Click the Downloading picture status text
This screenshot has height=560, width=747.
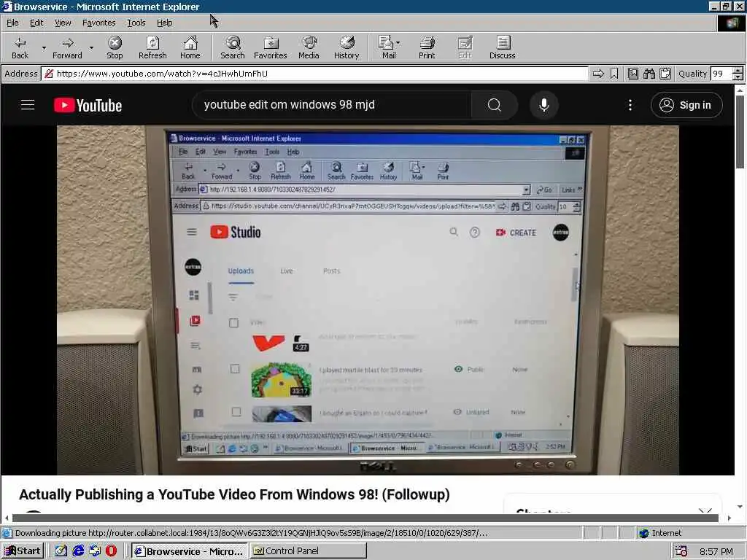pos(251,533)
